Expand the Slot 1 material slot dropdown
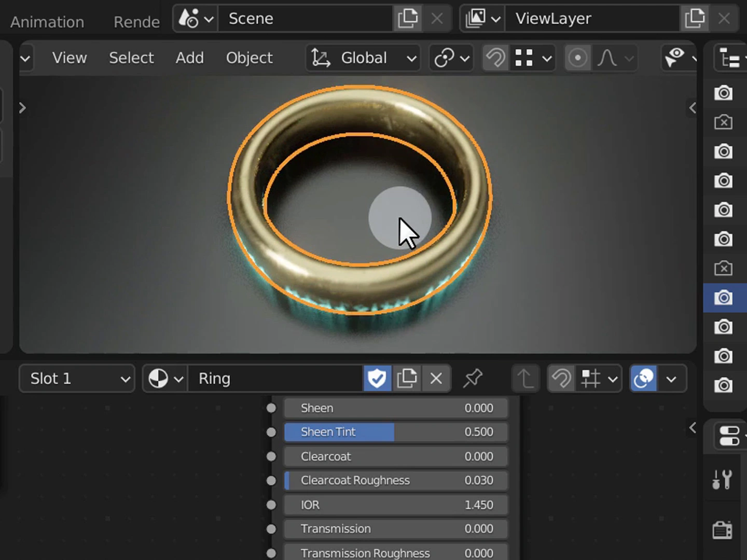Viewport: 747px width, 560px height. click(x=77, y=379)
